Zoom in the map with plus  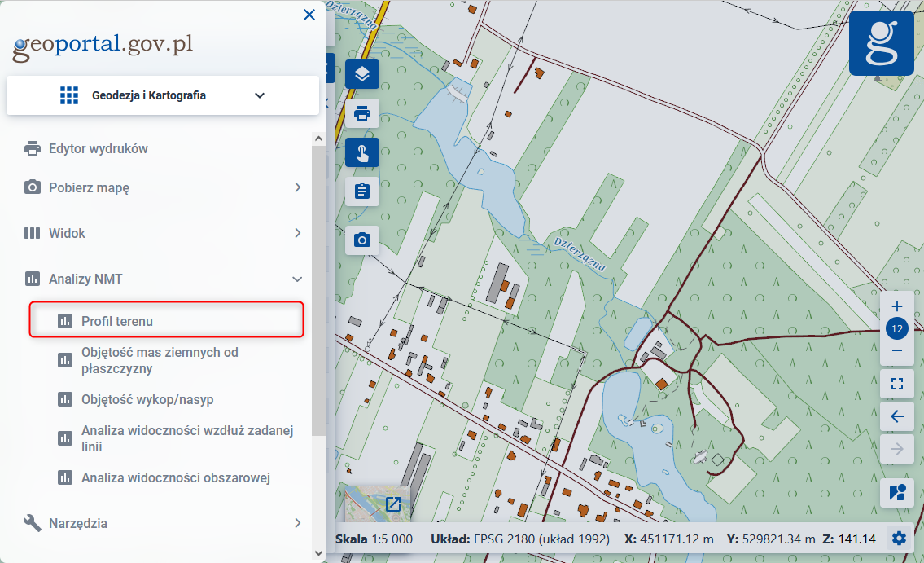(897, 307)
